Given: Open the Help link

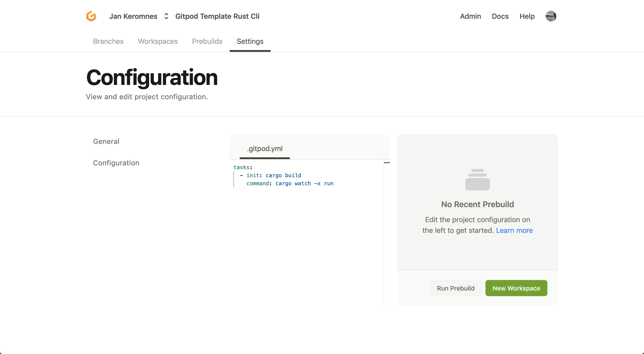Looking at the screenshot, I should (527, 16).
